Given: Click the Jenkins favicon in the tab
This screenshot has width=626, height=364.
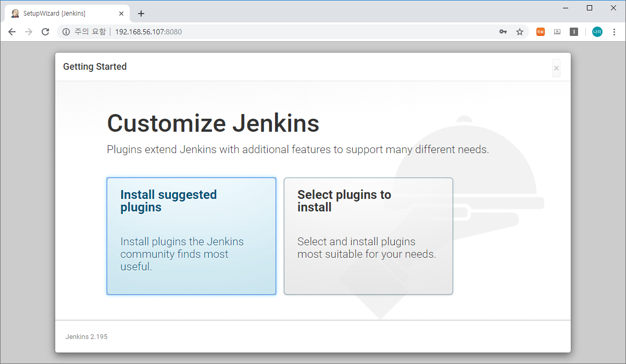Looking at the screenshot, I should click(x=16, y=14).
